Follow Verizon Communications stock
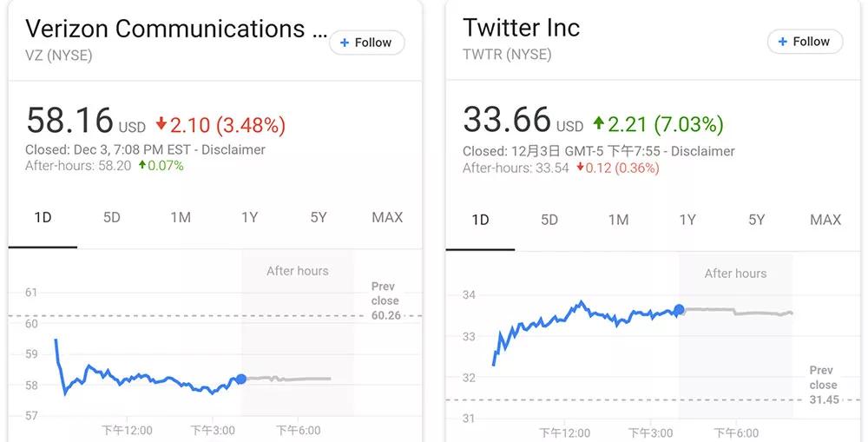The image size is (868, 442). (x=366, y=43)
